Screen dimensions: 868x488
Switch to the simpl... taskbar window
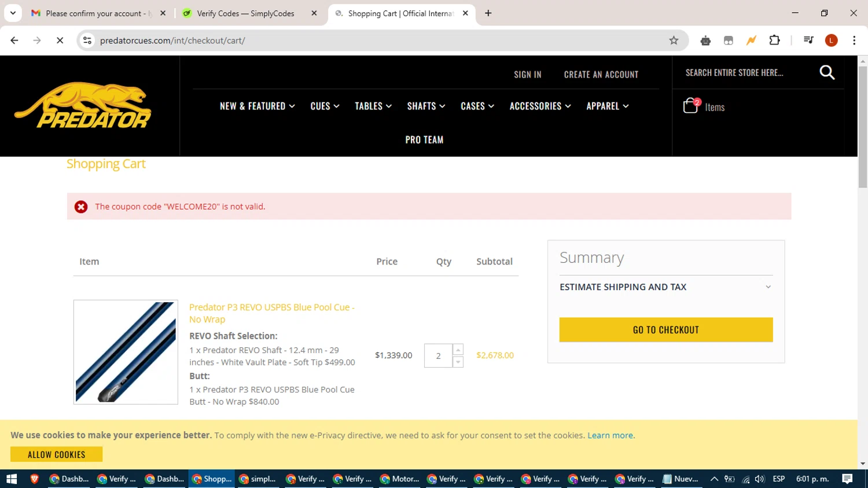point(258,479)
